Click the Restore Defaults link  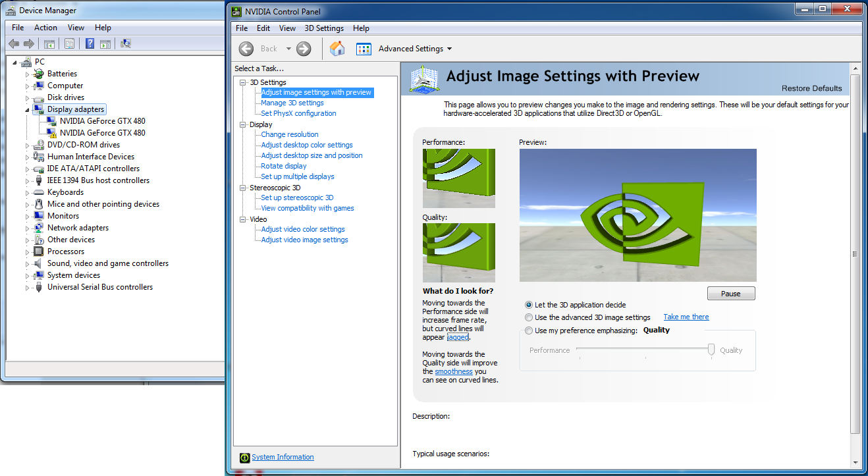click(x=811, y=88)
